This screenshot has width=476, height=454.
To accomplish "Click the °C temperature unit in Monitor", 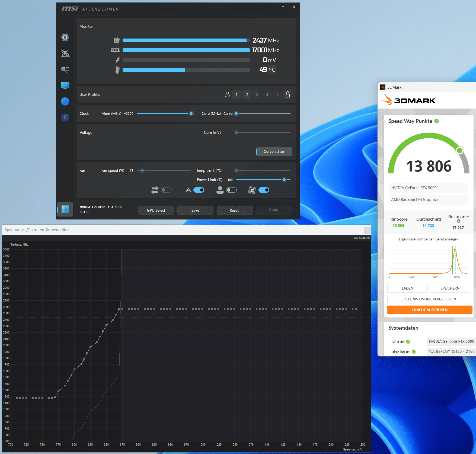I will pos(272,70).
